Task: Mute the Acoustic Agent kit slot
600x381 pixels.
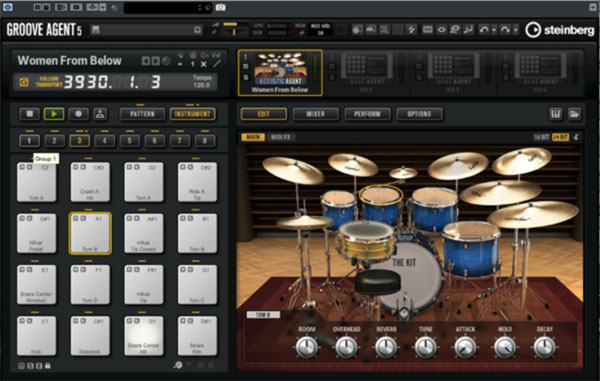Action: point(246,67)
